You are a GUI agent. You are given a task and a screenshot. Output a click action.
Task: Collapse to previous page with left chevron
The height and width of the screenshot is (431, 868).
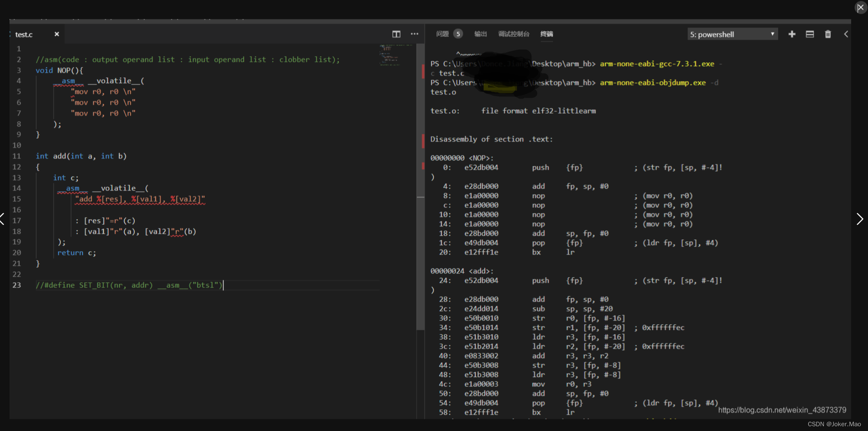(3, 219)
